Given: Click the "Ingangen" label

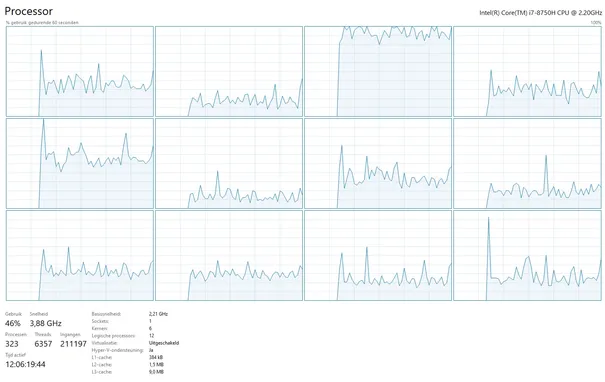Looking at the screenshot, I should (x=70, y=335).
